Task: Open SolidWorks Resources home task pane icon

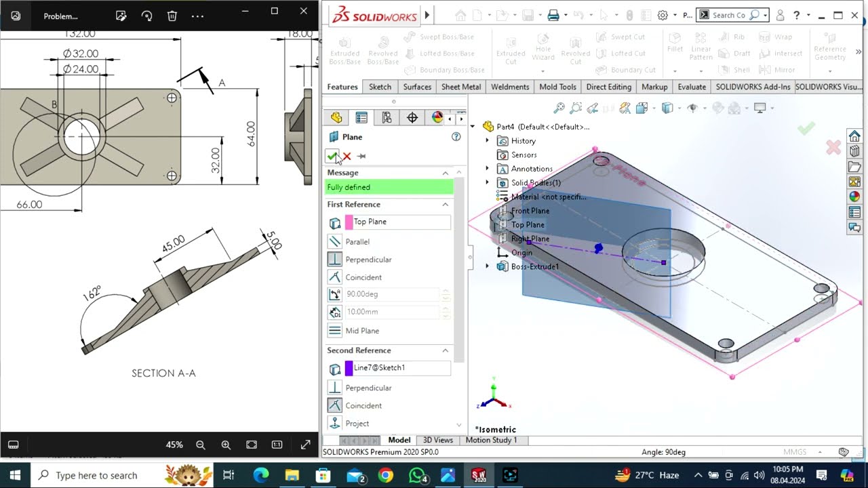Action: [x=854, y=136]
